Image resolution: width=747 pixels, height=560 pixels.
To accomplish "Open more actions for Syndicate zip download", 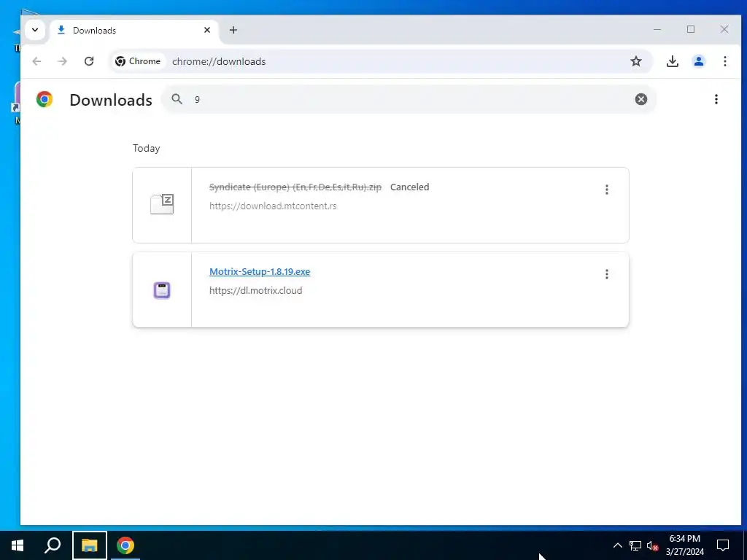I will (x=606, y=190).
